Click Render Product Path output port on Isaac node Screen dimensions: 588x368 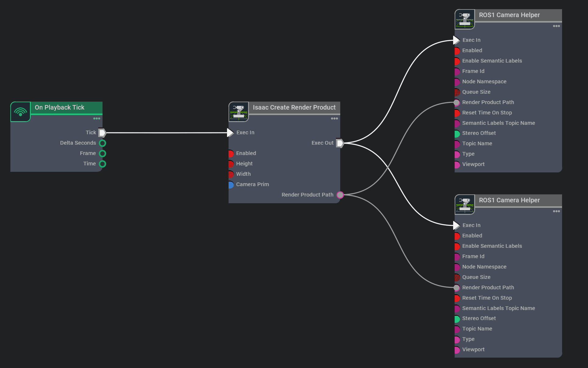point(340,195)
